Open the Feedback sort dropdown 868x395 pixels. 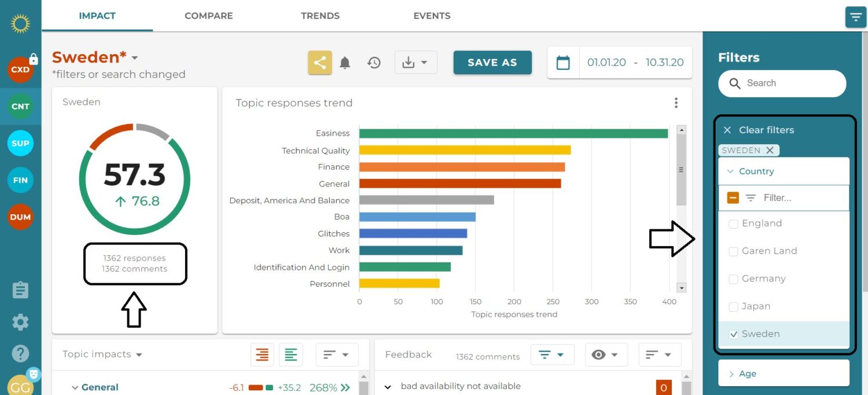(660, 354)
